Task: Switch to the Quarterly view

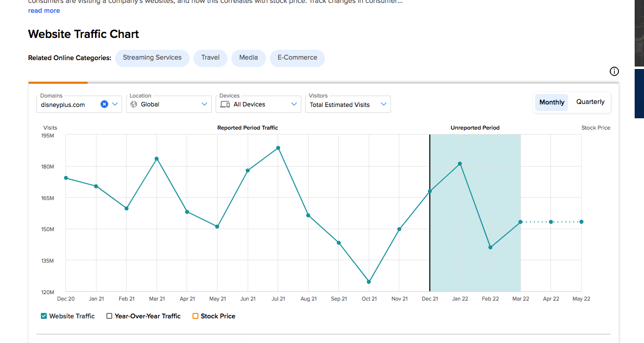Action: (590, 102)
